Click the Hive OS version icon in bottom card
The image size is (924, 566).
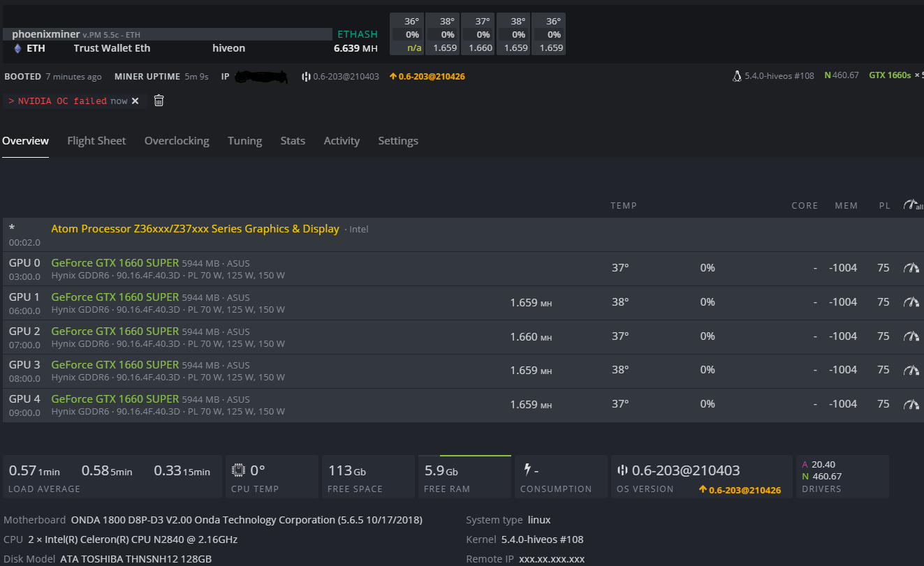pyautogui.click(x=622, y=470)
